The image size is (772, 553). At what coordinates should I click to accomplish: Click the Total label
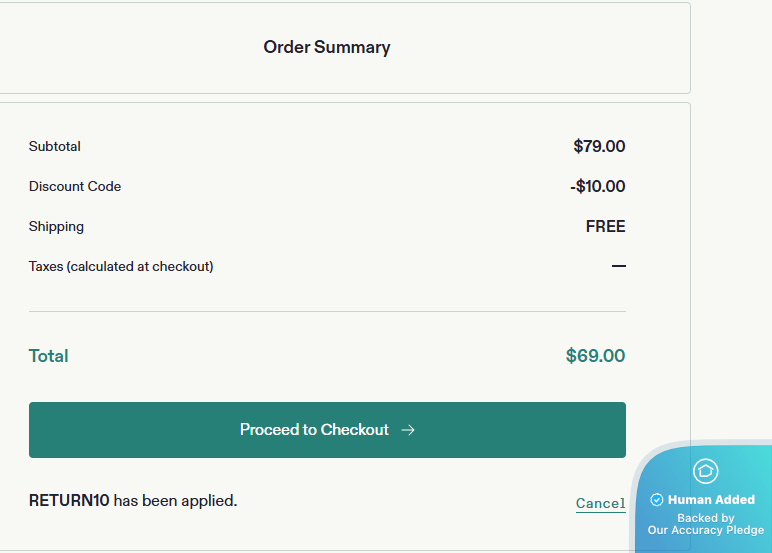tap(49, 356)
